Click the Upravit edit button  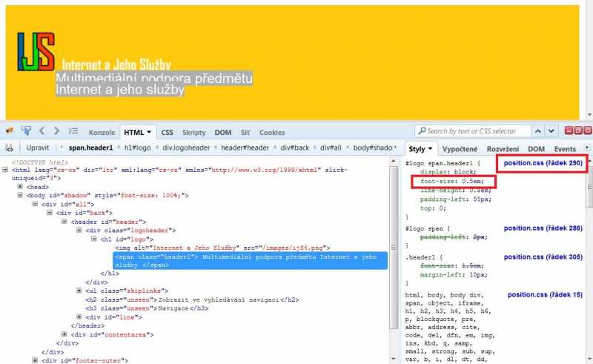coord(38,148)
